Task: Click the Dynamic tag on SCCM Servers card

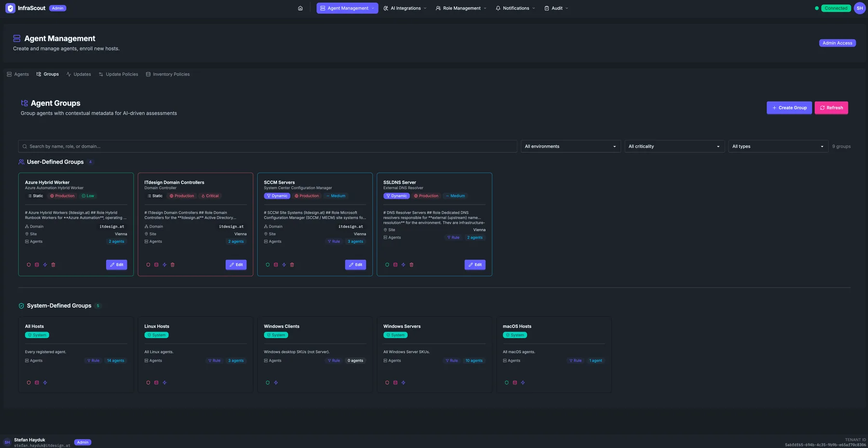Action: (277, 196)
